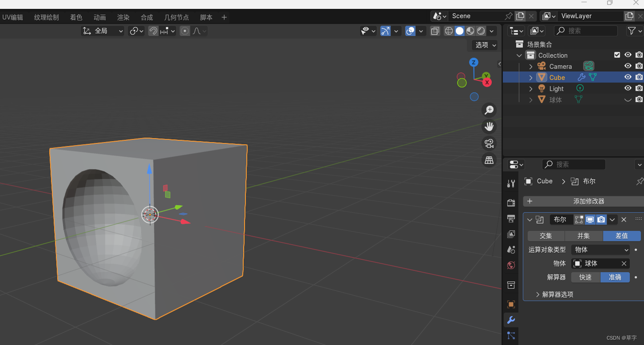This screenshot has height=345, width=644.
Task: Click the wrench modifier icon on Cube row
Action: [581, 77]
